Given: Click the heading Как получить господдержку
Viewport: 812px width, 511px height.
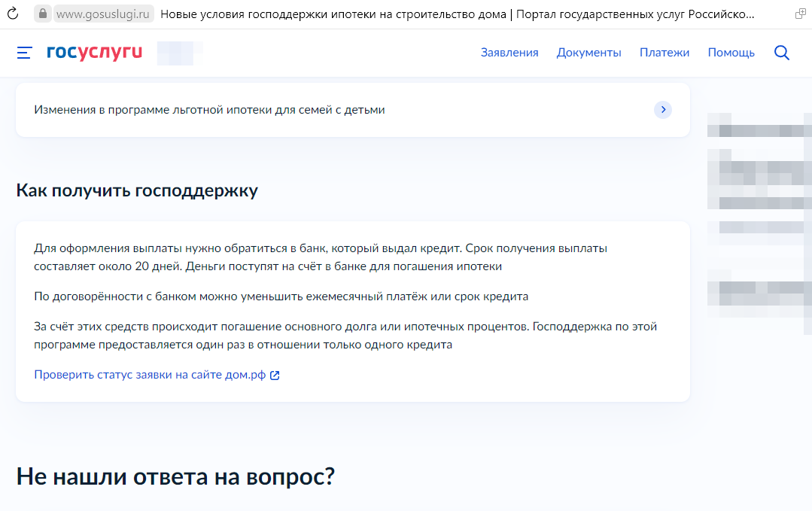Looking at the screenshot, I should pyautogui.click(x=136, y=190).
